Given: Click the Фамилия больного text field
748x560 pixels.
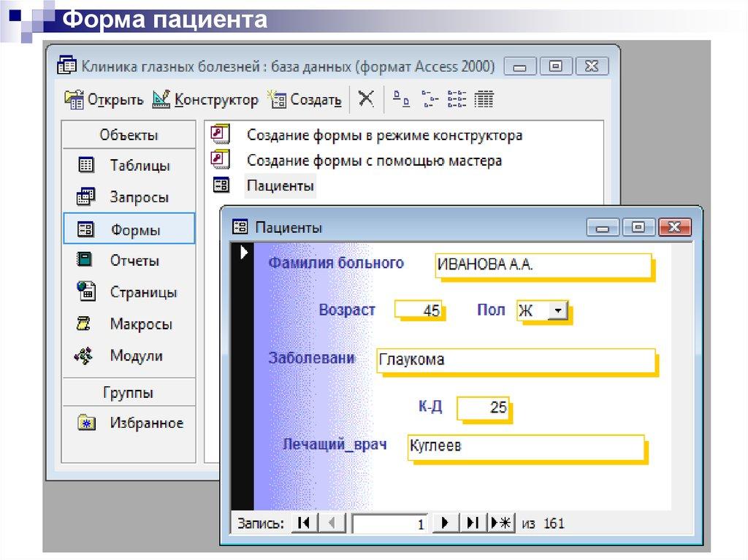Looking at the screenshot, I should (541, 266).
